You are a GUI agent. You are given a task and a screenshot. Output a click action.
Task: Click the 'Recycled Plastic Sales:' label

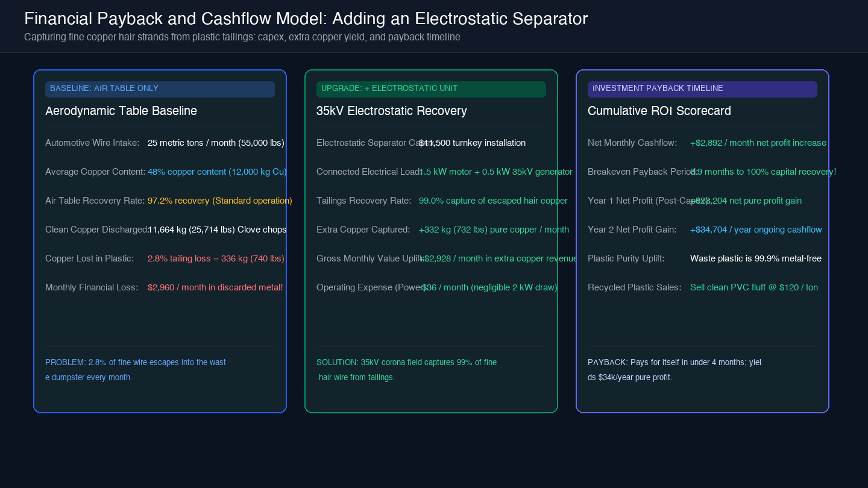pos(634,287)
